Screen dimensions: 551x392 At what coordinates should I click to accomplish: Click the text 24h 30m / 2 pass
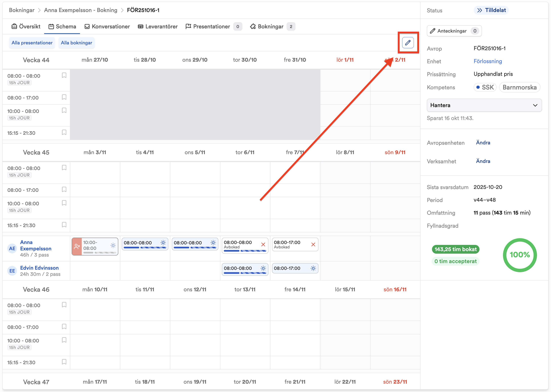pyautogui.click(x=40, y=274)
